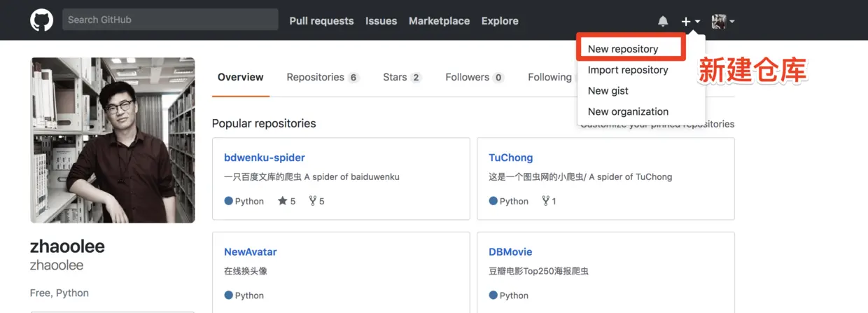
Task: Click star count on bdwenku-spider
Action: click(287, 201)
